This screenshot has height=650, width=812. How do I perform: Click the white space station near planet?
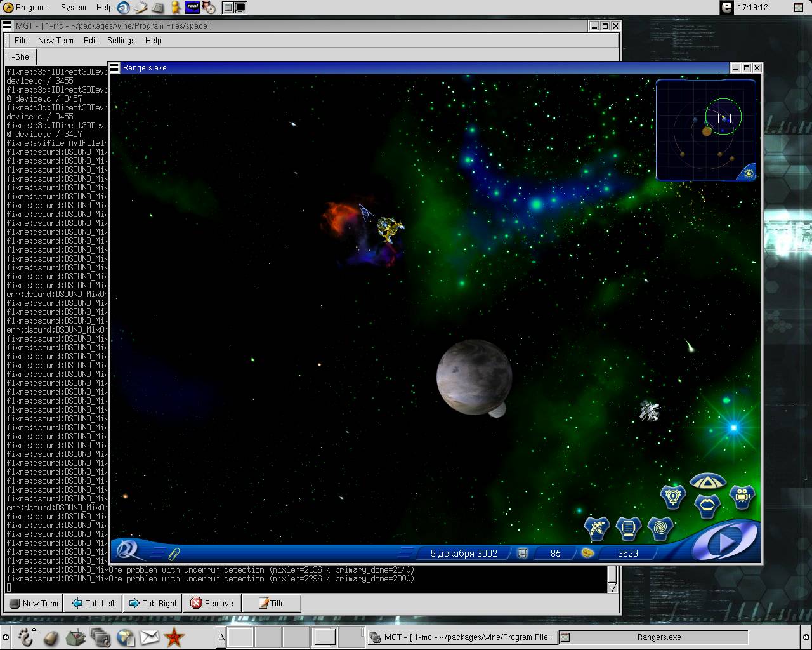pos(650,412)
